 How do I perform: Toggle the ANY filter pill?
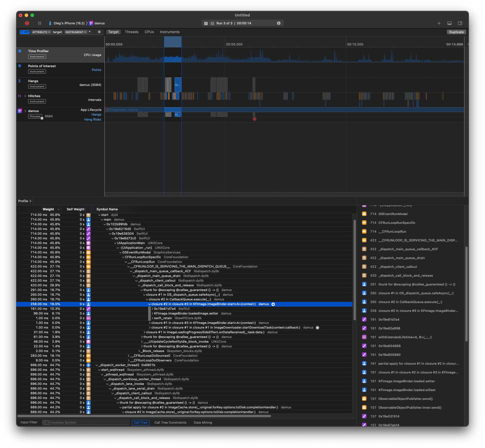25,32
